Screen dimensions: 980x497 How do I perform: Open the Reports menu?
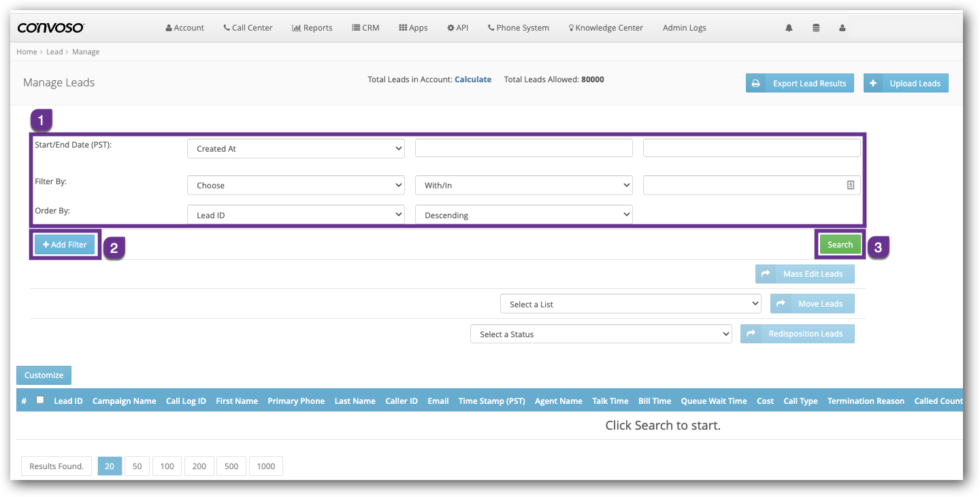click(x=312, y=28)
